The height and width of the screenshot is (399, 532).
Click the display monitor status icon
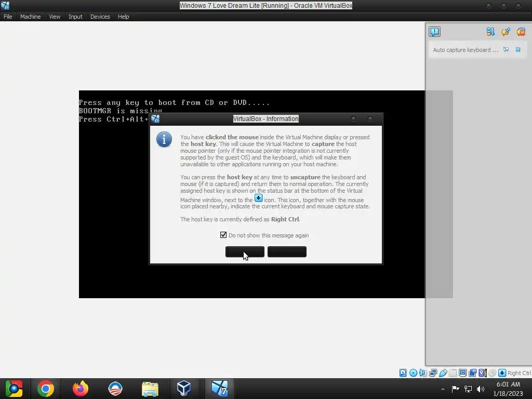[x=462, y=373]
